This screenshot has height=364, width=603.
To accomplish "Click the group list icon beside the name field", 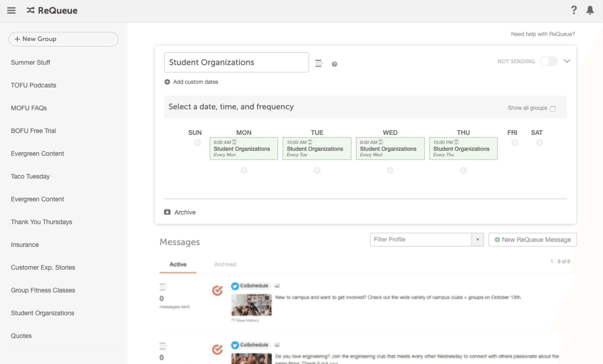I will 319,63.
